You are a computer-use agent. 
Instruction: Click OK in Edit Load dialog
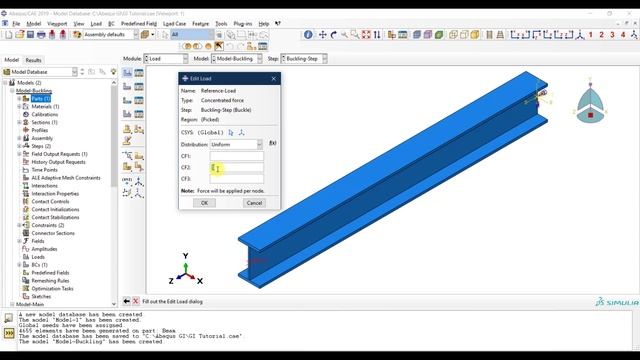pos(204,203)
